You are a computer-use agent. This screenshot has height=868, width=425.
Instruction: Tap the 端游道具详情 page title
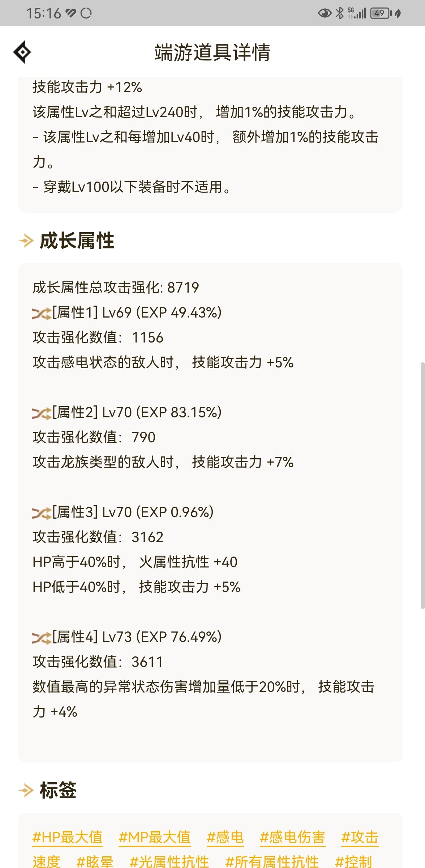212,52
